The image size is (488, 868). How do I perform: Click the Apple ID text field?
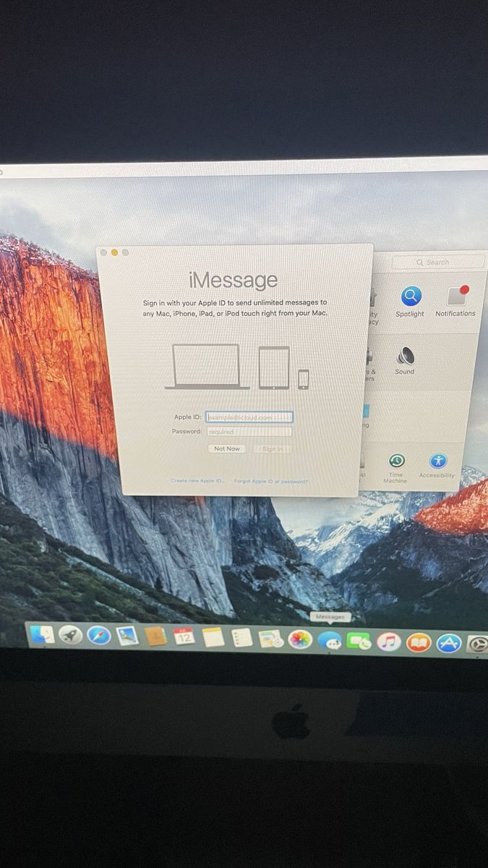coord(249,417)
